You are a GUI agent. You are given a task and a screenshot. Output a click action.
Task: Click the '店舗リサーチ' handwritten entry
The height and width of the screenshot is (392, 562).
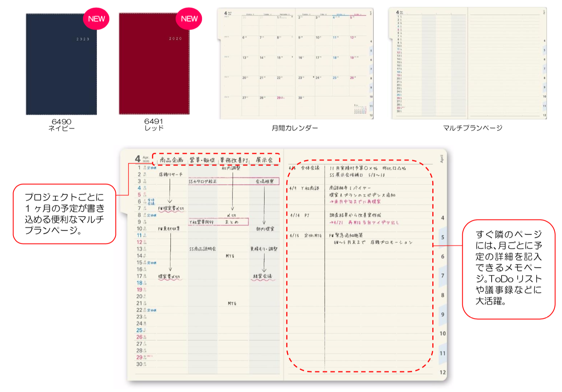pyautogui.click(x=171, y=174)
